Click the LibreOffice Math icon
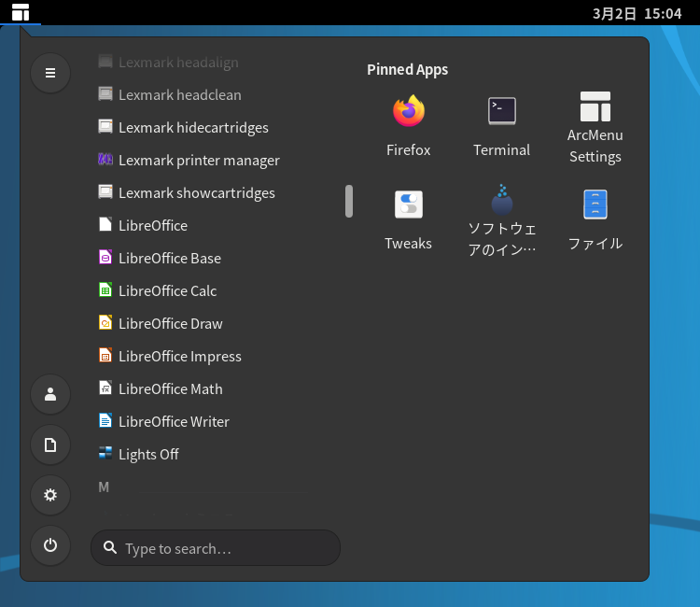This screenshot has height=607, width=700. tap(105, 388)
